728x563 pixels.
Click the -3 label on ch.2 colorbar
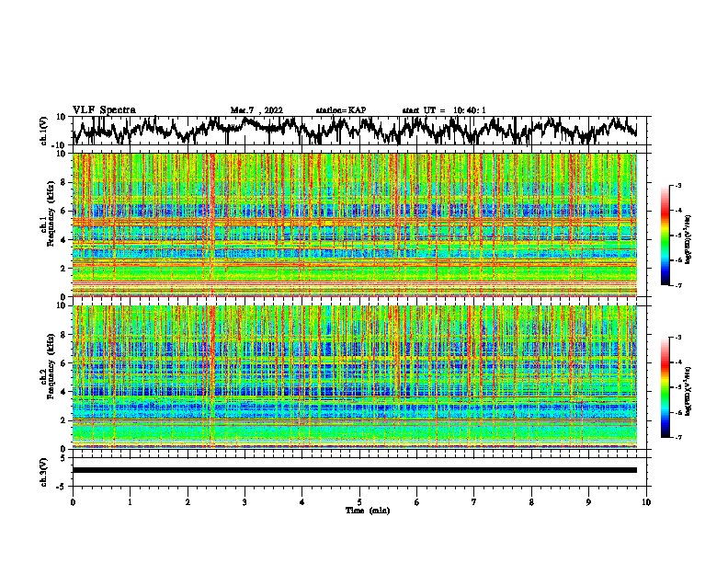678,338
